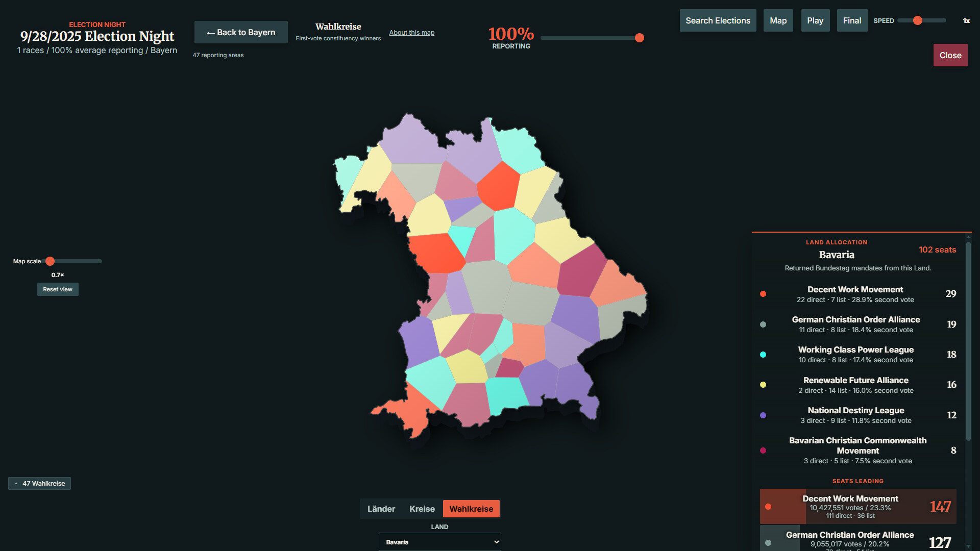980x551 pixels.
Task: Click the Map scale slider handle
Action: (x=50, y=261)
